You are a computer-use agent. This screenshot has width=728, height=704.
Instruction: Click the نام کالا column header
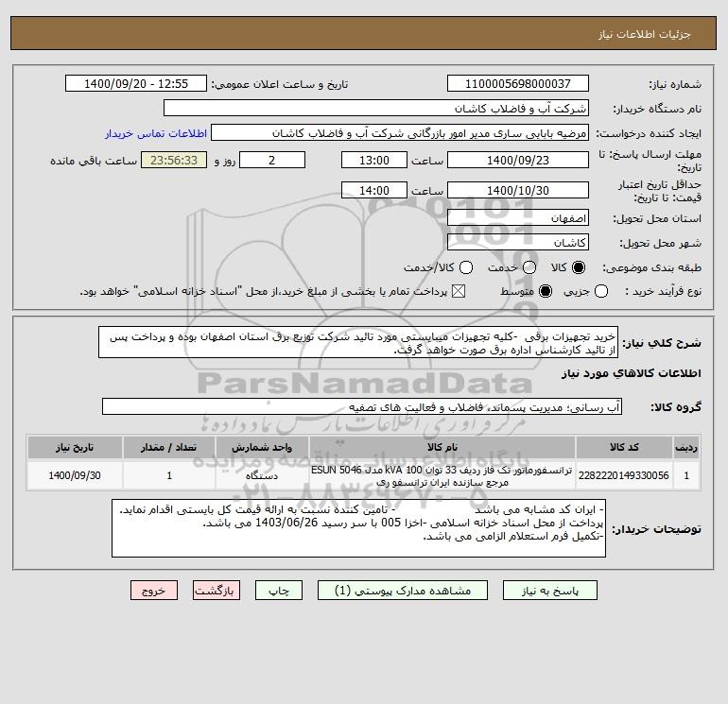442,447
